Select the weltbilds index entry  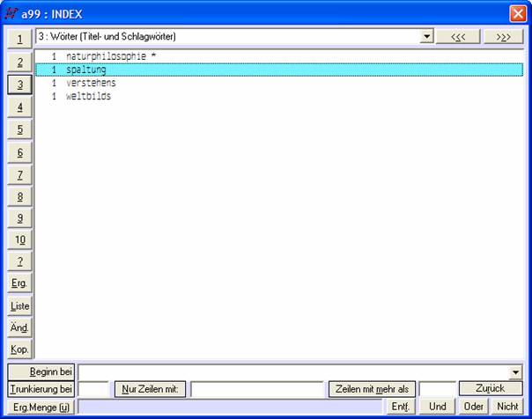pos(279,96)
